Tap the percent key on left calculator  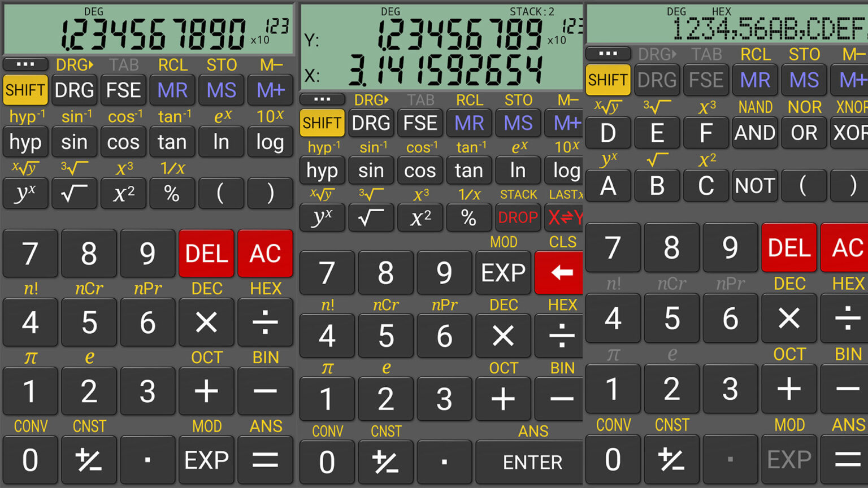pos(172,193)
